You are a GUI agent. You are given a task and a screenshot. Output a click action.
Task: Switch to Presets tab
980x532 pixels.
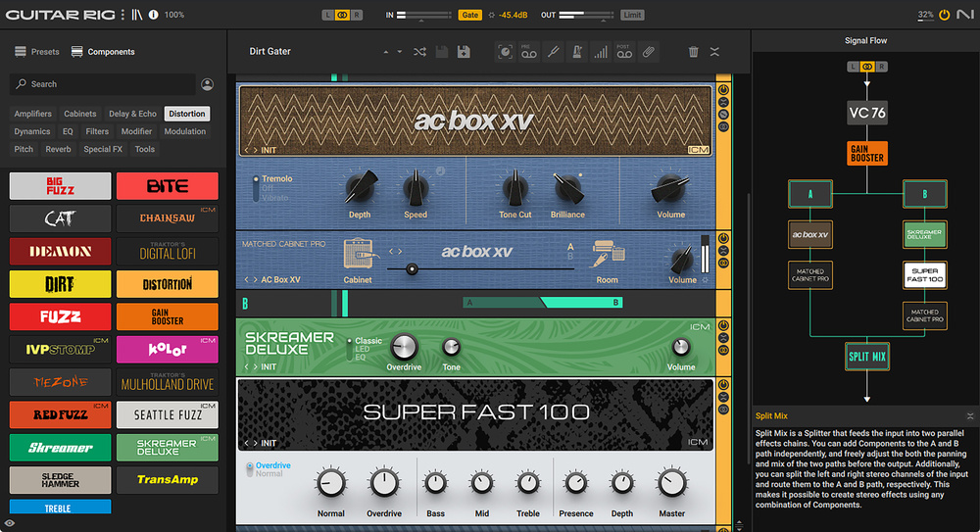pos(37,52)
